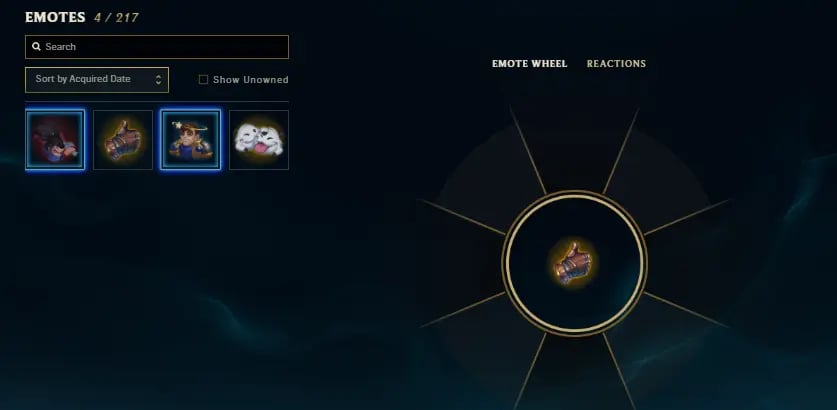Image resolution: width=837 pixels, height=410 pixels.
Task: Select the white poros emote
Action: point(259,140)
